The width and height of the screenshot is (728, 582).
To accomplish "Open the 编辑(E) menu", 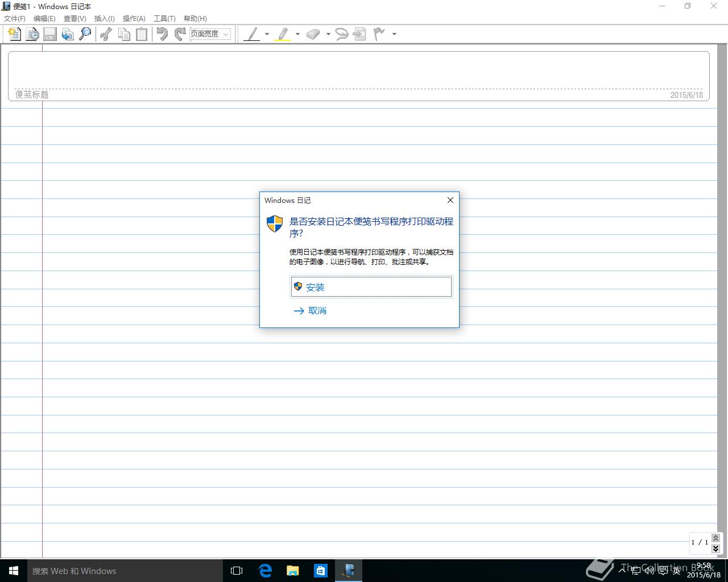I will point(44,19).
